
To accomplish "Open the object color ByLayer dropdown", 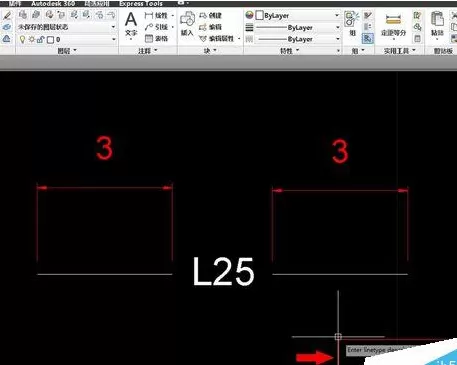I will [x=297, y=15].
